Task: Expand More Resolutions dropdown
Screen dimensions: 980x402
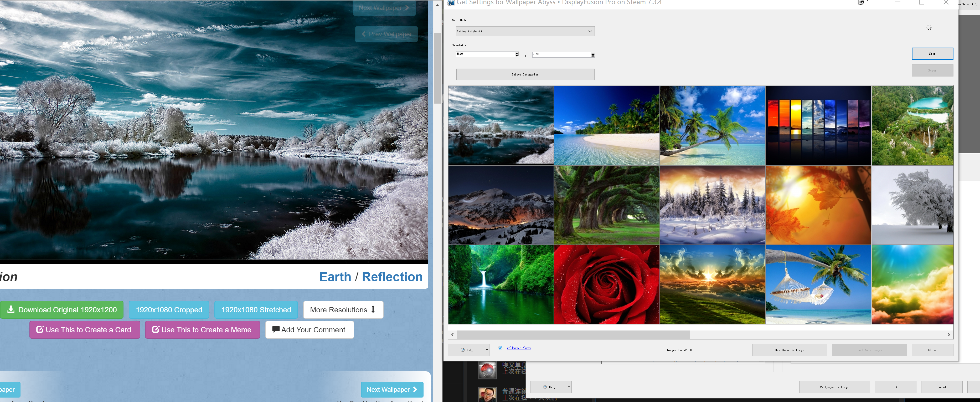Action: pos(343,310)
